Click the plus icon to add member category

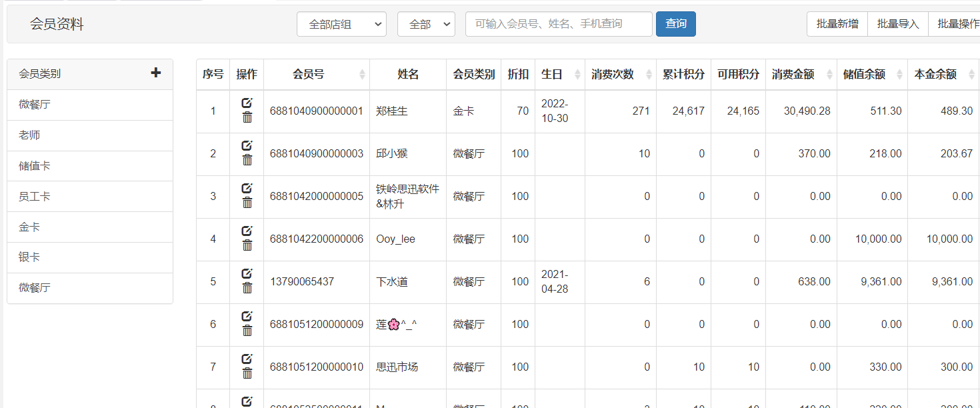[x=156, y=73]
